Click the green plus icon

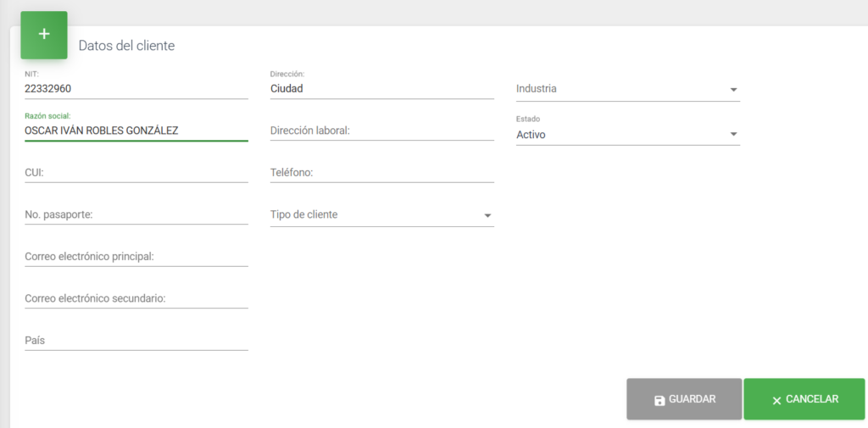[x=44, y=35]
